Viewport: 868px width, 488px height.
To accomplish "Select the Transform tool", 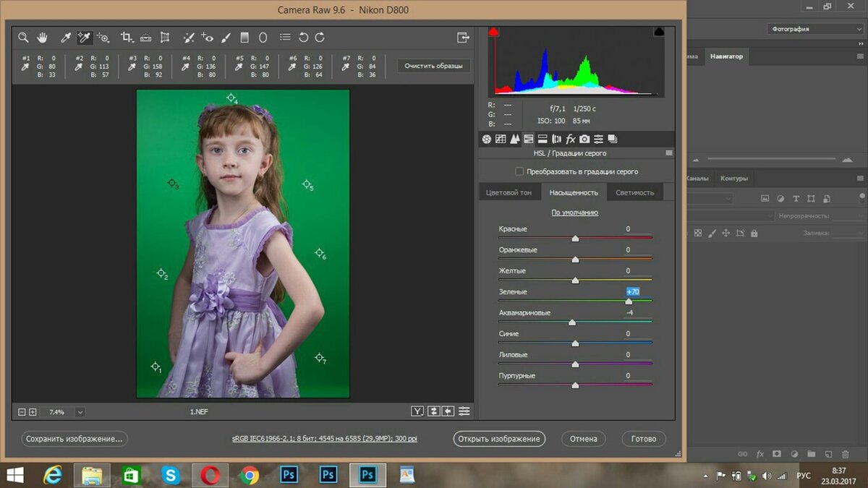I will coord(165,37).
